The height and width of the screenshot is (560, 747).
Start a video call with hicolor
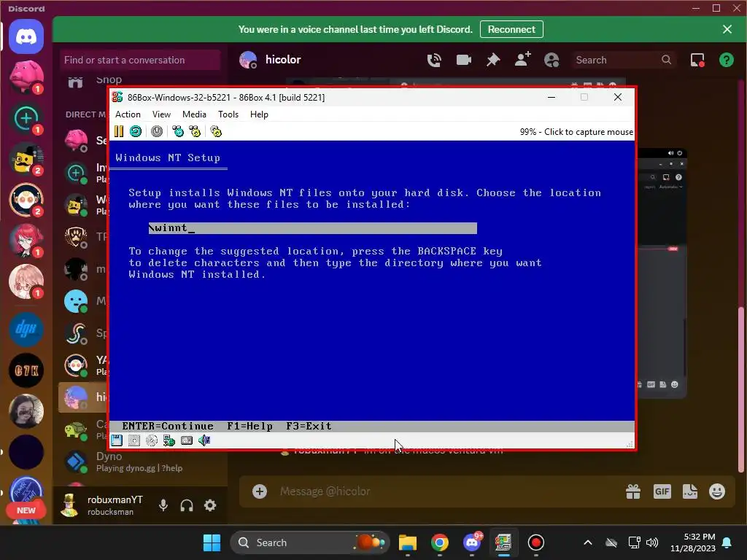463,60
